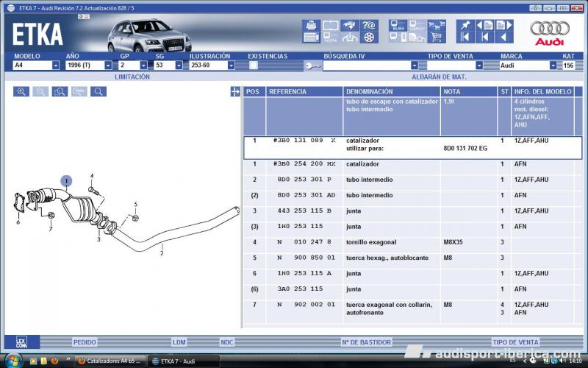Click the multiple shopping carts icon
588x368 pixels.
click(437, 26)
